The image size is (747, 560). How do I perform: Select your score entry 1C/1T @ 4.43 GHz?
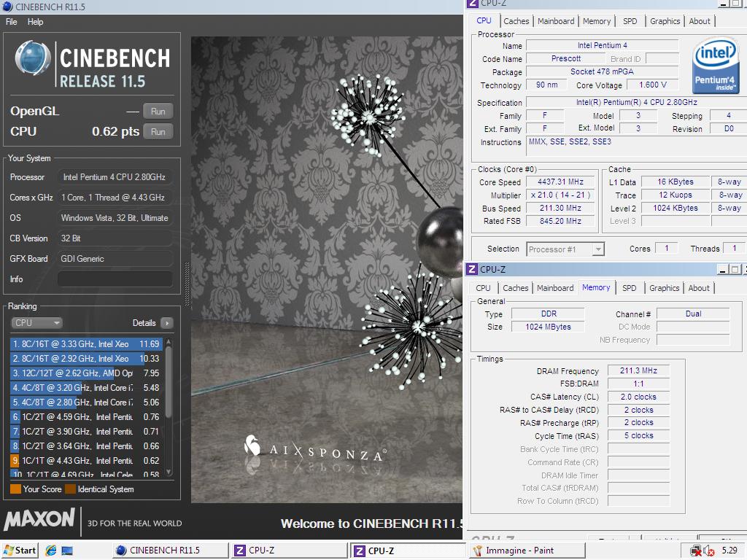(86, 461)
